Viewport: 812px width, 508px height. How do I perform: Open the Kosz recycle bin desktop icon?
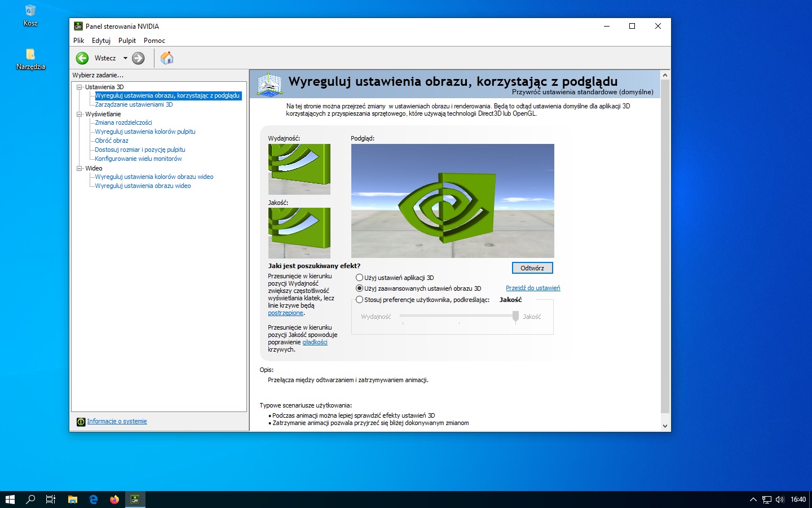coord(30,12)
